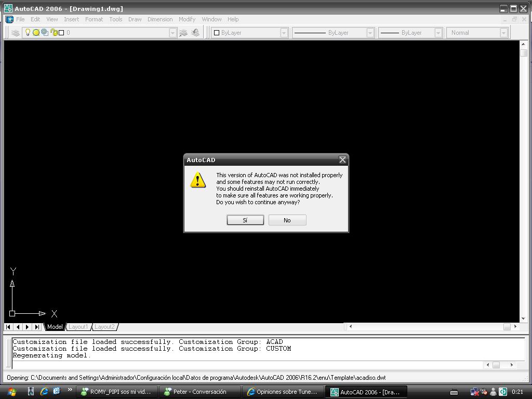
Task: Open the Windows Start button
Action: pos(11,392)
